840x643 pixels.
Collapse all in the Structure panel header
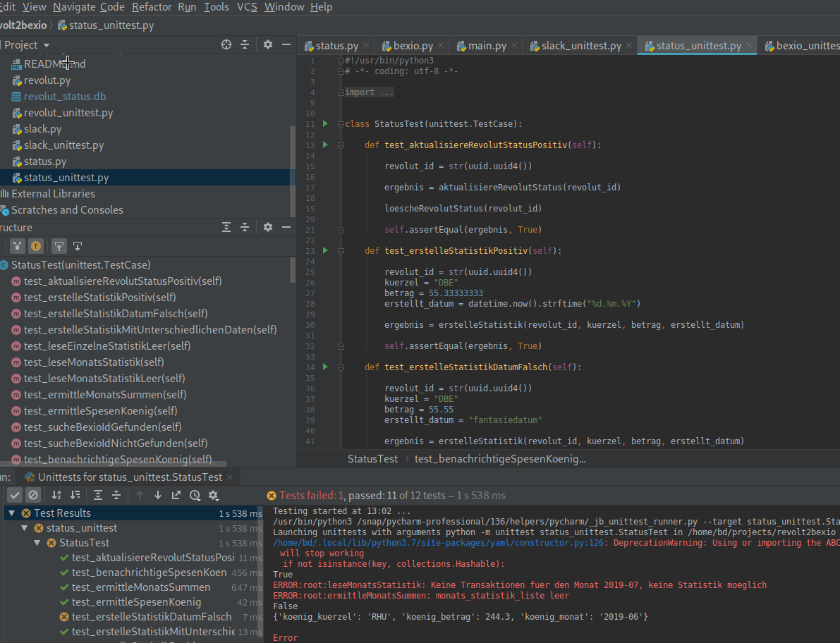245,228
